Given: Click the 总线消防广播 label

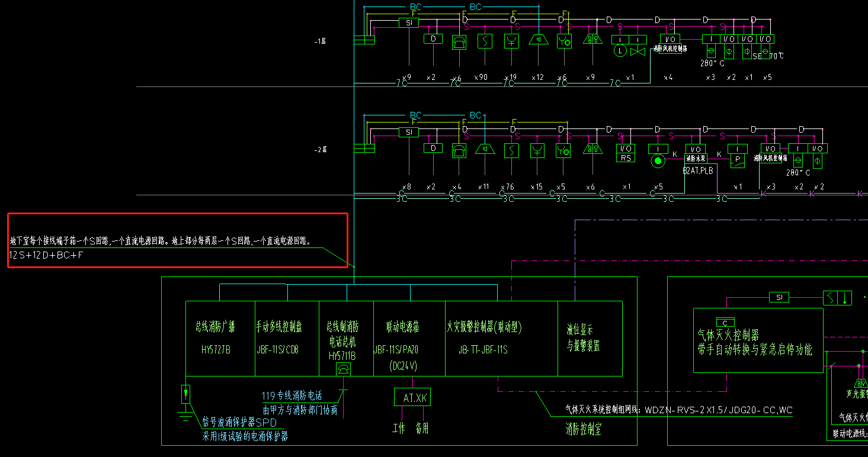Looking at the screenshot, I should tap(216, 326).
